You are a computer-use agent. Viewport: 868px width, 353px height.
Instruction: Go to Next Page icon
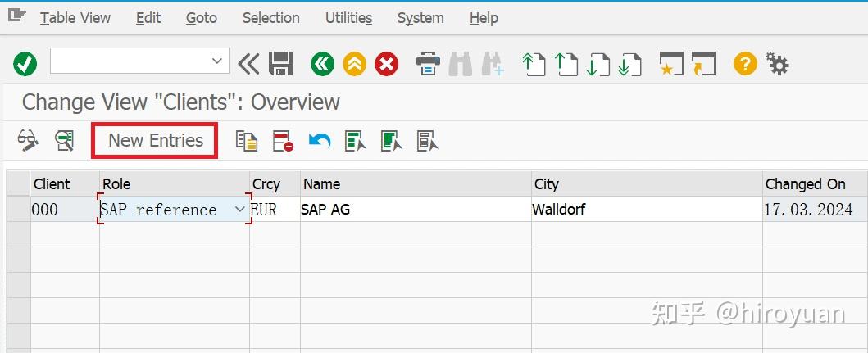click(598, 64)
